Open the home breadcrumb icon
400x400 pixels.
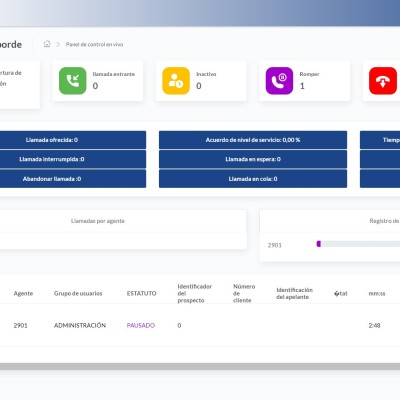pos(47,44)
